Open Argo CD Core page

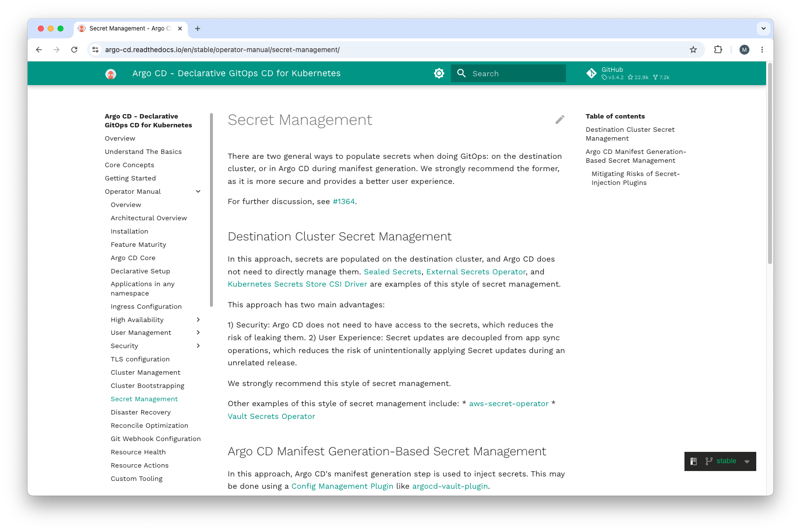(133, 258)
